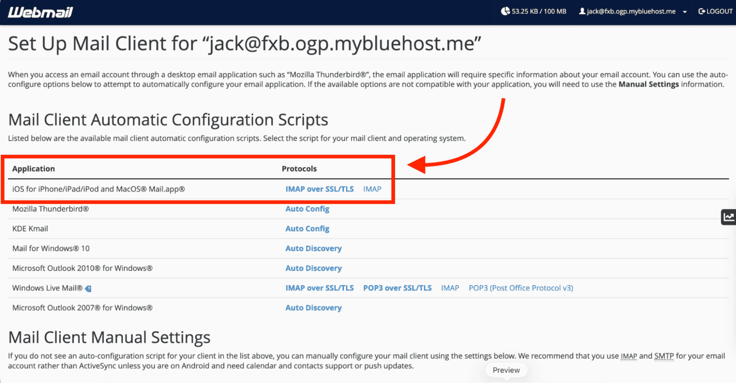The width and height of the screenshot is (736, 383).
Task: Open the statistics chart side tab
Action: 728,217
